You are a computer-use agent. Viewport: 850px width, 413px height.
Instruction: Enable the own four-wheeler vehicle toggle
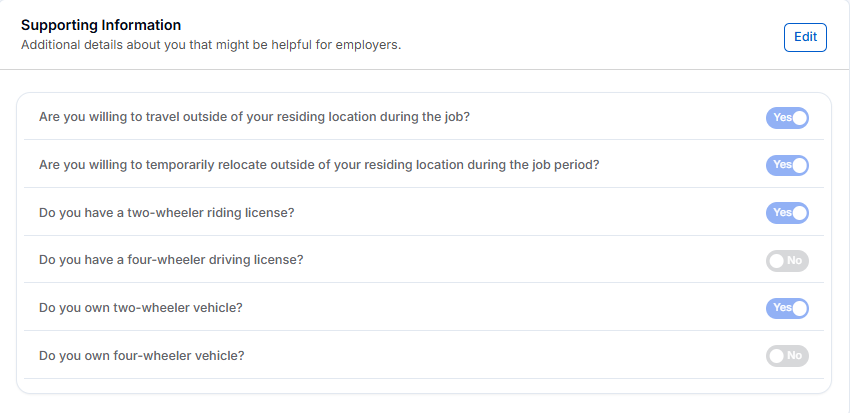[x=787, y=356]
